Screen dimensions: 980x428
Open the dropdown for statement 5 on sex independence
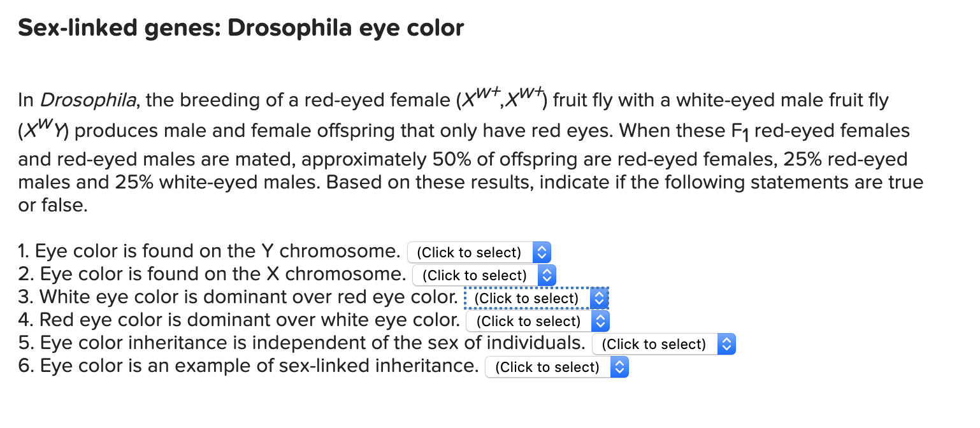pyautogui.click(x=664, y=344)
